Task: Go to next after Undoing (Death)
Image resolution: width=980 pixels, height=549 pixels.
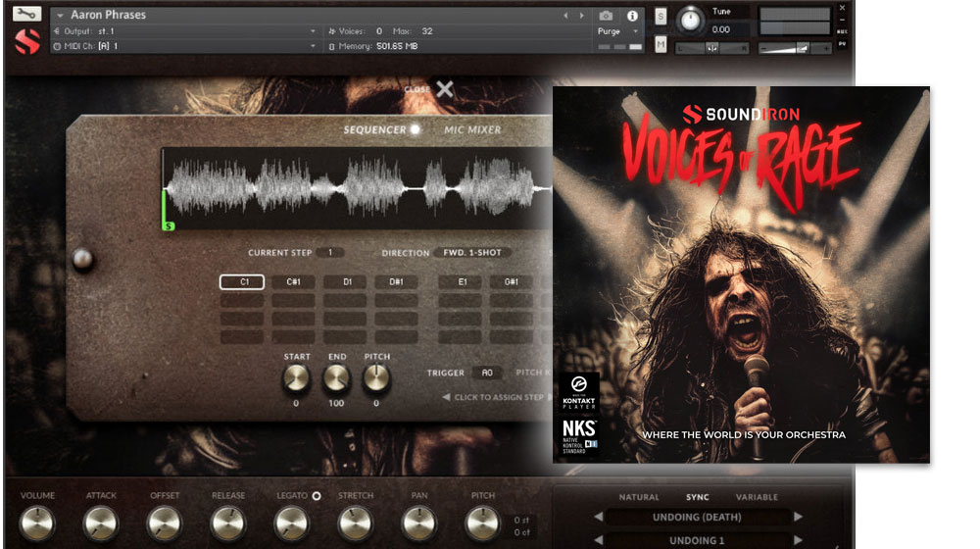Action: coord(798,517)
